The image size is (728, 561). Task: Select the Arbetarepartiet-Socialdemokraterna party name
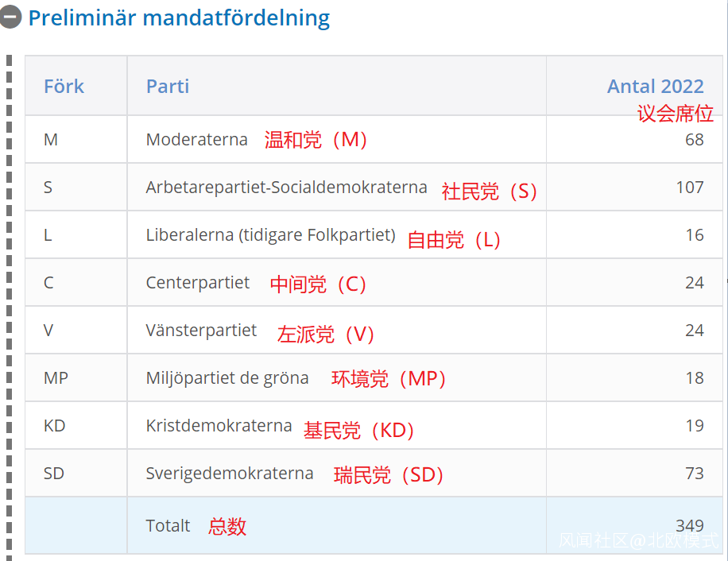pyautogui.click(x=286, y=188)
